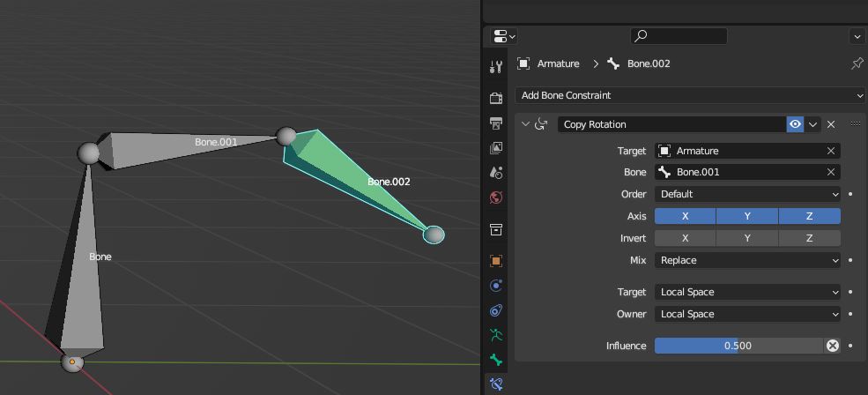This screenshot has height=395, width=868.
Task: Open the View Layer properties tab
Action: [x=496, y=148]
